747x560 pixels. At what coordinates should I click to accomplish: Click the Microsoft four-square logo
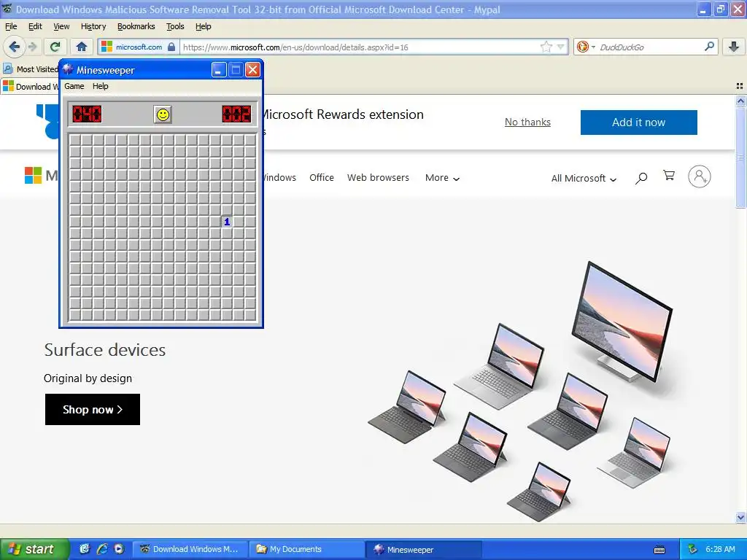click(34, 175)
